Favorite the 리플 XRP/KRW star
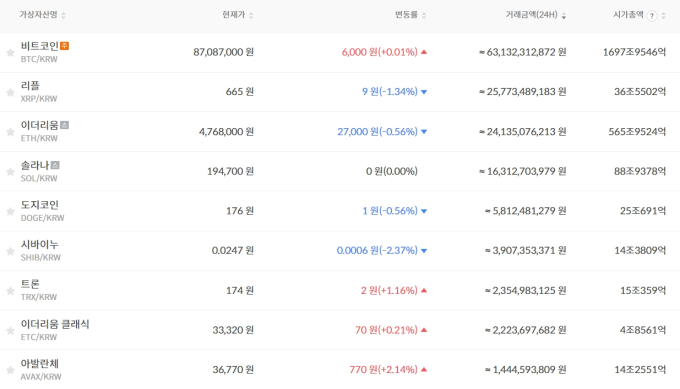The width and height of the screenshot is (680, 389). click(x=10, y=92)
